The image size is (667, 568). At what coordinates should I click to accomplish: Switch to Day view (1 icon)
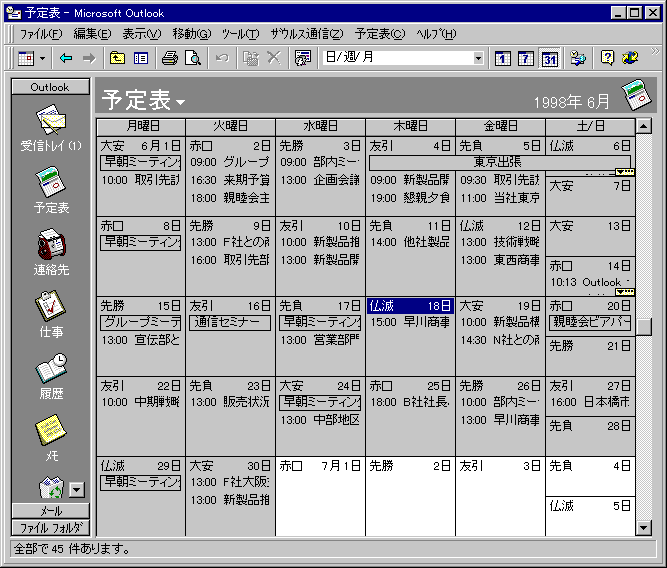tap(502, 58)
